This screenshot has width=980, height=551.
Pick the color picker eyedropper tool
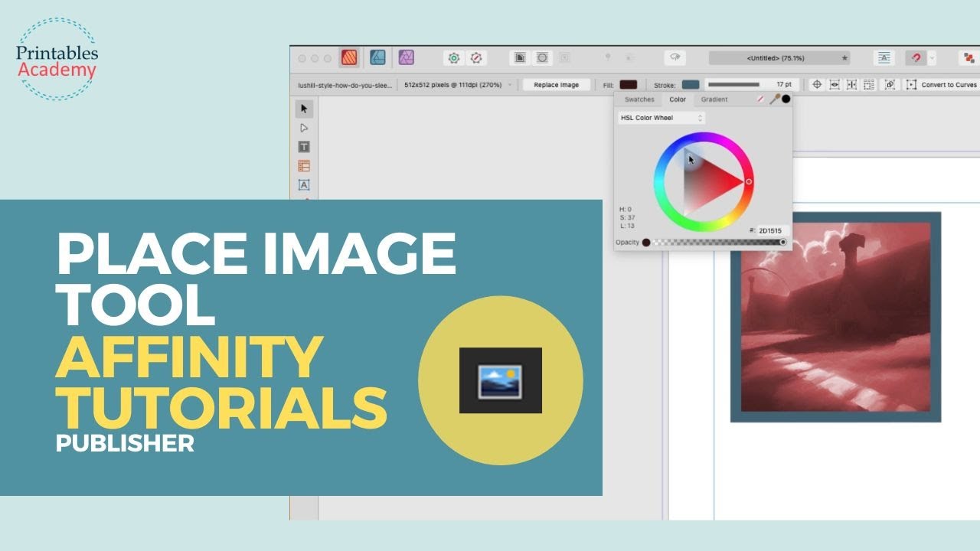coord(774,99)
